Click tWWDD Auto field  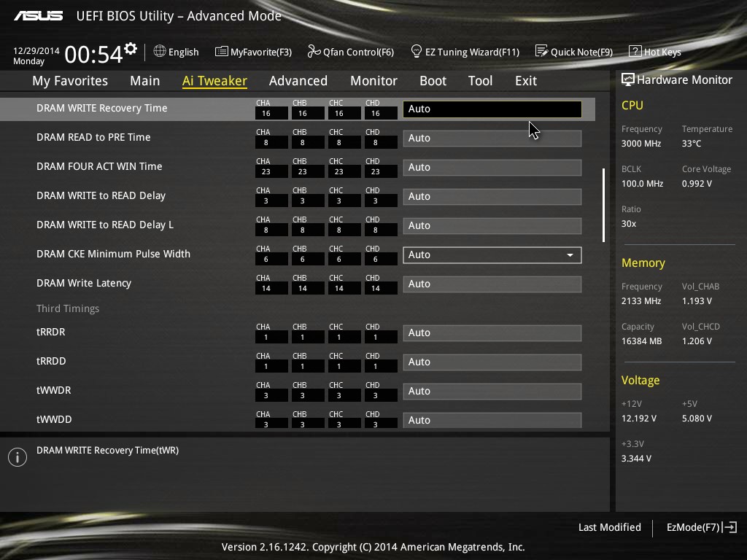coord(492,420)
